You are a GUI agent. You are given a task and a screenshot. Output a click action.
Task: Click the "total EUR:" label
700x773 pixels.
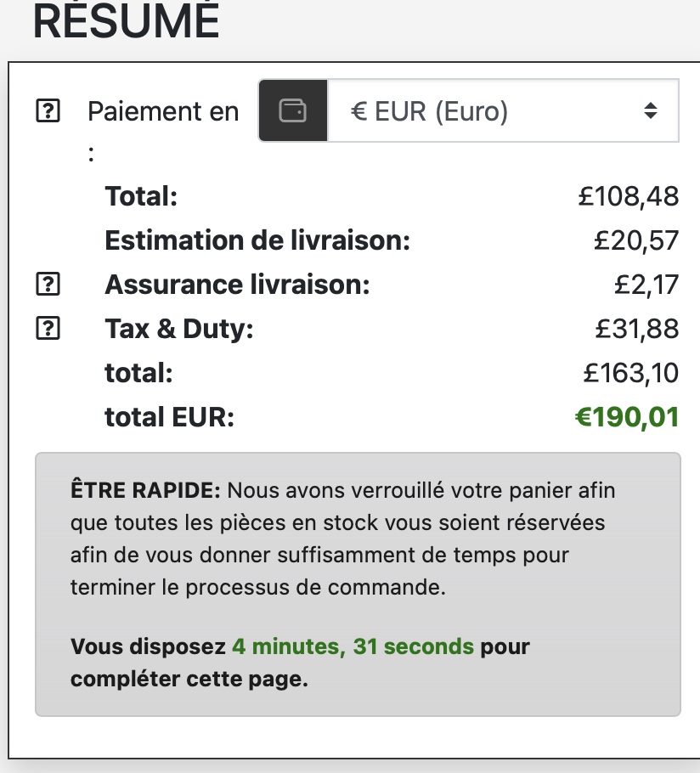coord(169,417)
